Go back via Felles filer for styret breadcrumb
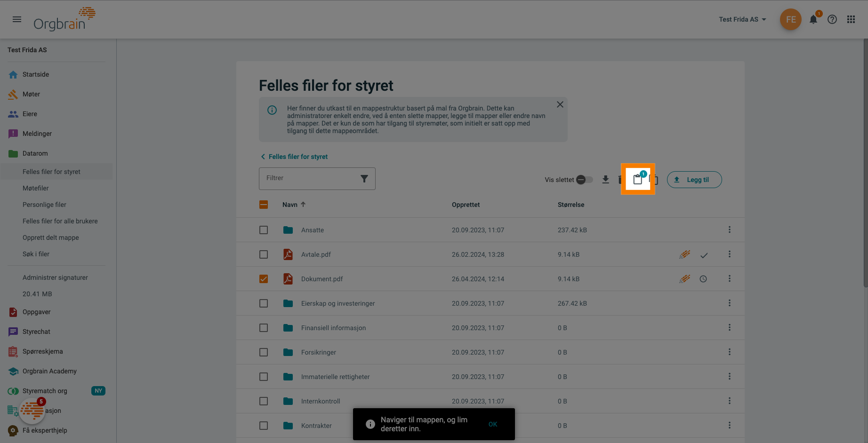 pos(294,157)
